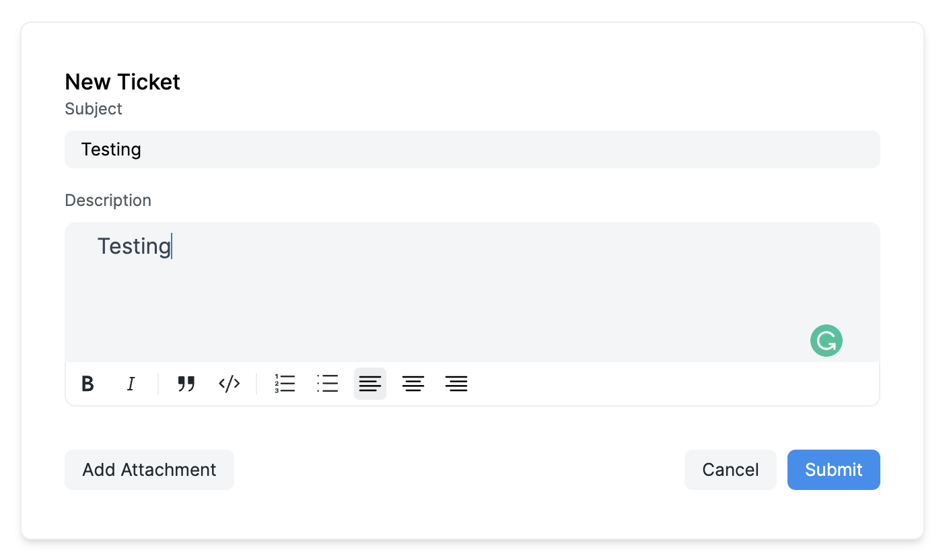Click the Description field label

point(108,200)
